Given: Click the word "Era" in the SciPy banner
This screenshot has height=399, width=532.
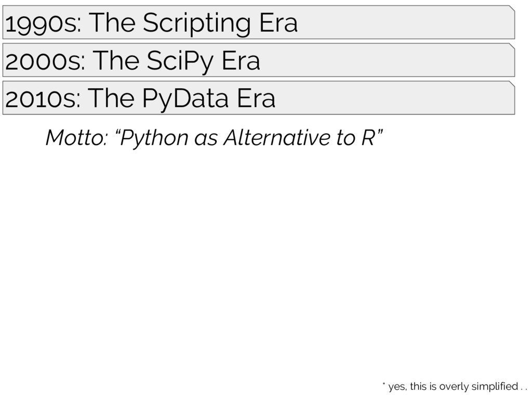Looking at the screenshot, I should click(x=241, y=61).
